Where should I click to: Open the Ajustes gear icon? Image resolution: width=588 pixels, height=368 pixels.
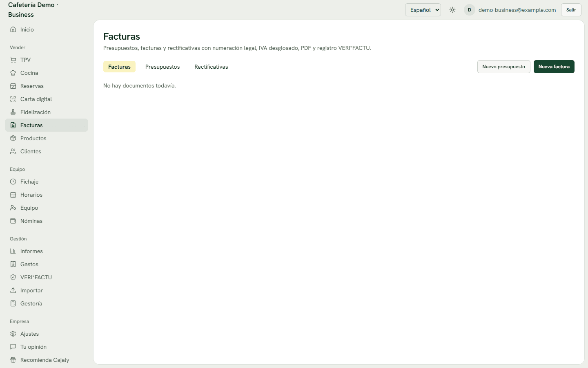(x=13, y=334)
